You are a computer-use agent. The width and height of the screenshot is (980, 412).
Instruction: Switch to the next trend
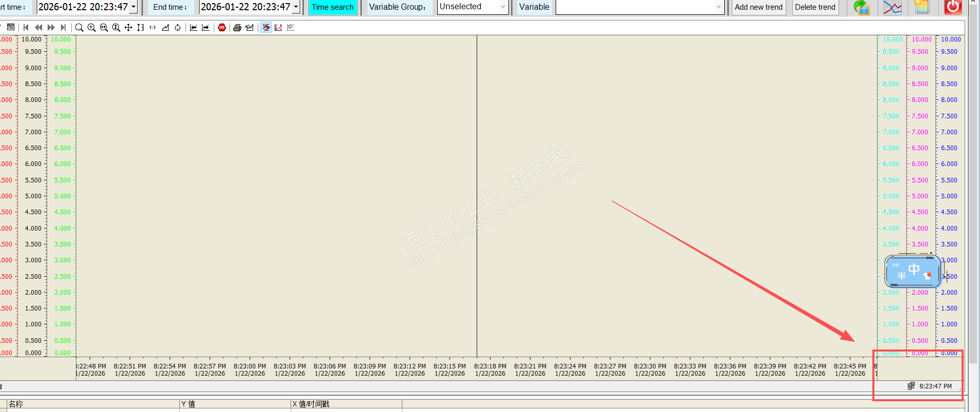206,27
